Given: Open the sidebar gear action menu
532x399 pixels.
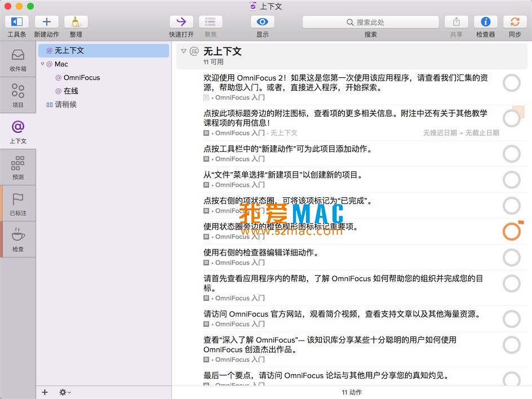Looking at the screenshot, I should (x=64, y=392).
